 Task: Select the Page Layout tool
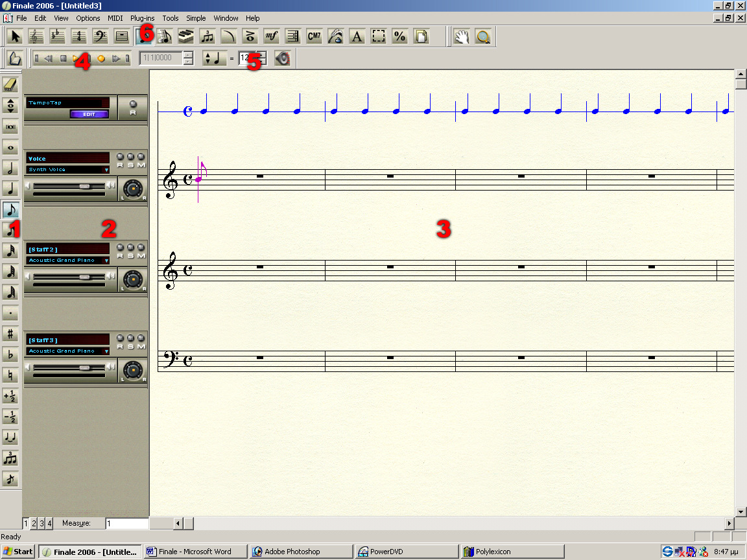click(x=421, y=37)
